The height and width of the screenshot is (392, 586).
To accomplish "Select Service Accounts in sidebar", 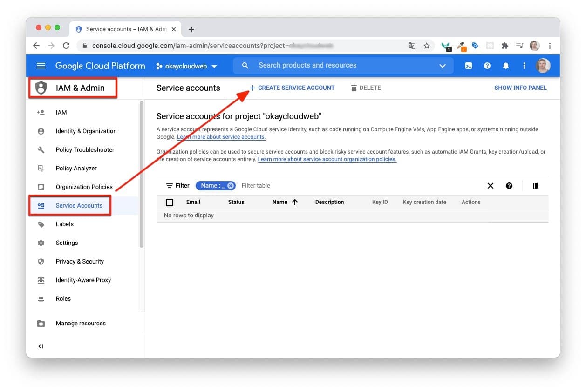I will click(82, 205).
